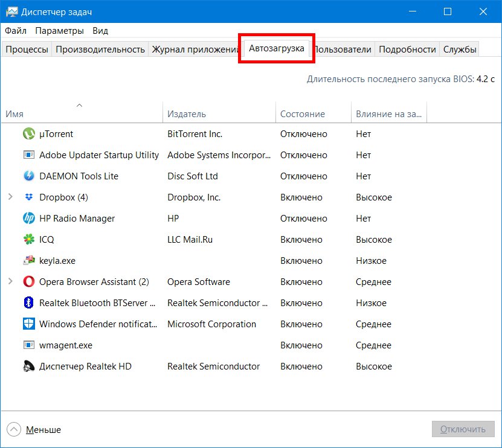This screenshot has height=448, width=502.
Task: Expand the Opera Browser Assistant (2) group
Action: tap(10, 282)
